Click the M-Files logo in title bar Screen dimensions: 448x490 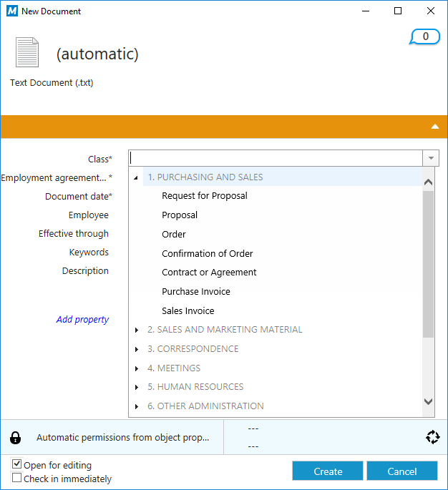pyautogui.click(x=12, y=11)
